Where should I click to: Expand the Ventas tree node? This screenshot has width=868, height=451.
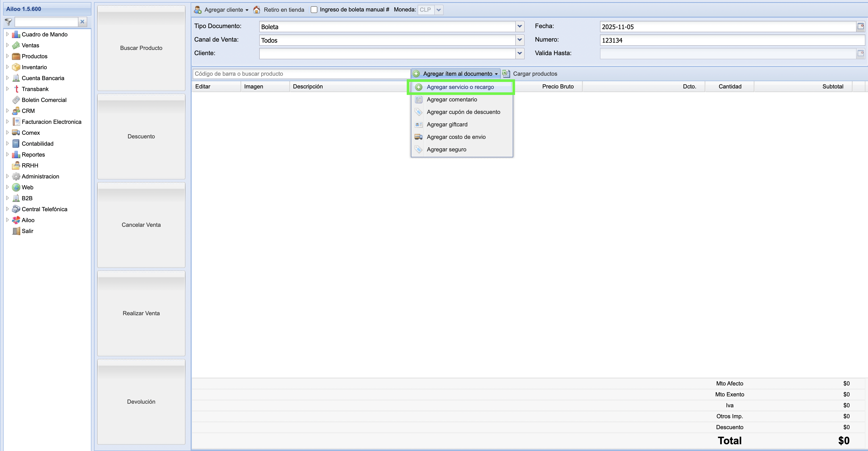click(x=8, y=45)
